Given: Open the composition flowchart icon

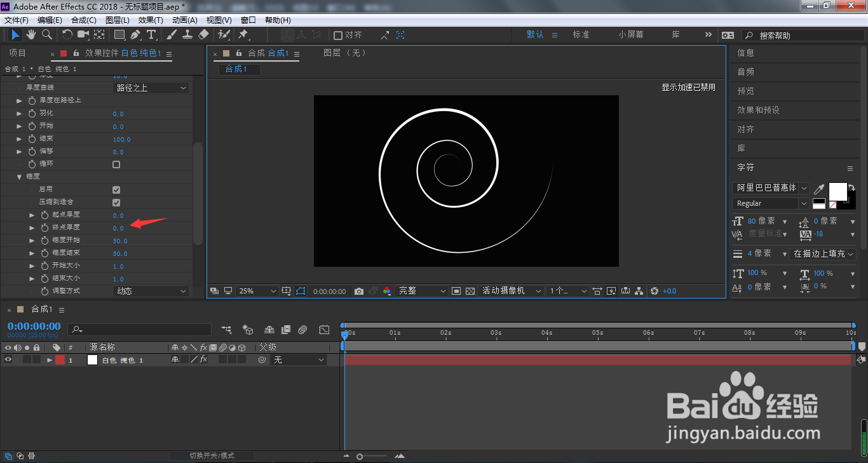Looking at the screenshot, I should click(x=640, y=291).
